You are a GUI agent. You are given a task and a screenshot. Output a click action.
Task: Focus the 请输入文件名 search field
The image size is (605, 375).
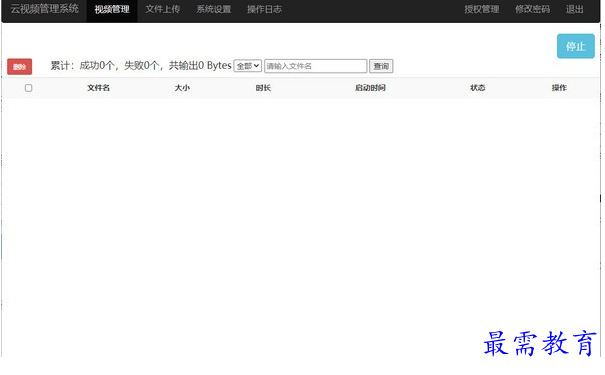pyautogui.click(x=316, y=66)
